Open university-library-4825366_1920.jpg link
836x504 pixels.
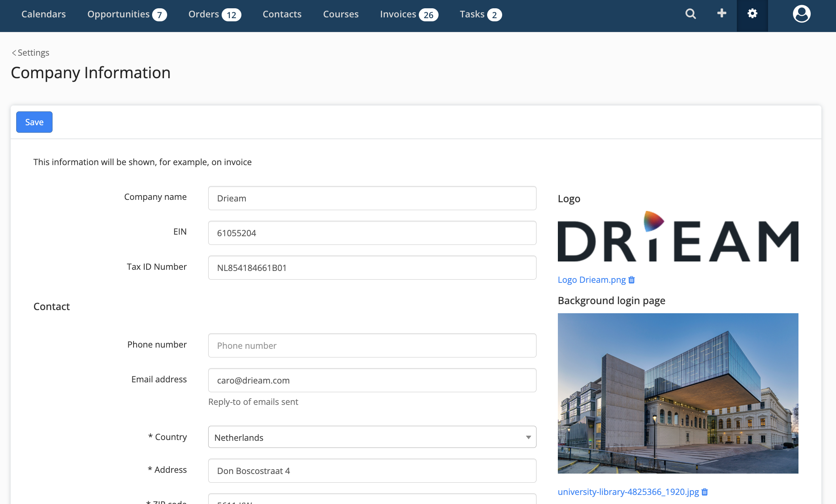coord(628,492)
